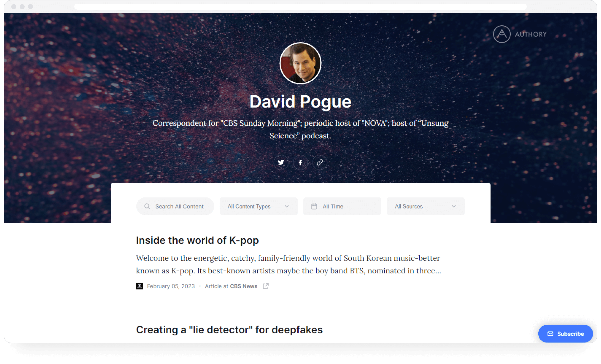Open David Pogue's Twitter profile icon

point(281,162)
